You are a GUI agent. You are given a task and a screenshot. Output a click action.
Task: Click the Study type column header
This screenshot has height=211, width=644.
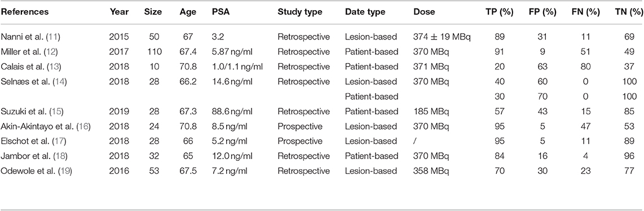pos(300,12)
